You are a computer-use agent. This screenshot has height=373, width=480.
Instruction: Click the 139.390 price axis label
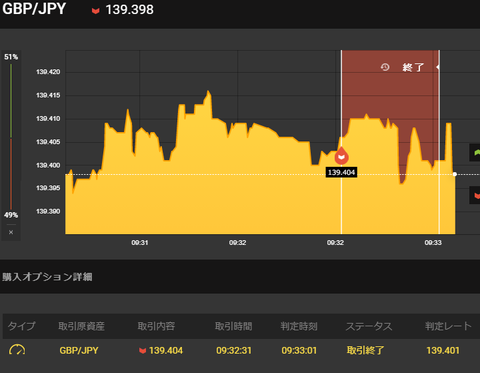48,211
